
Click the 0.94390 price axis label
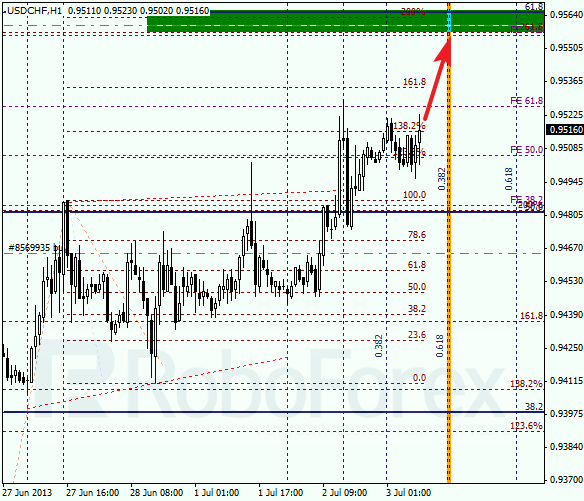point(565,315)
